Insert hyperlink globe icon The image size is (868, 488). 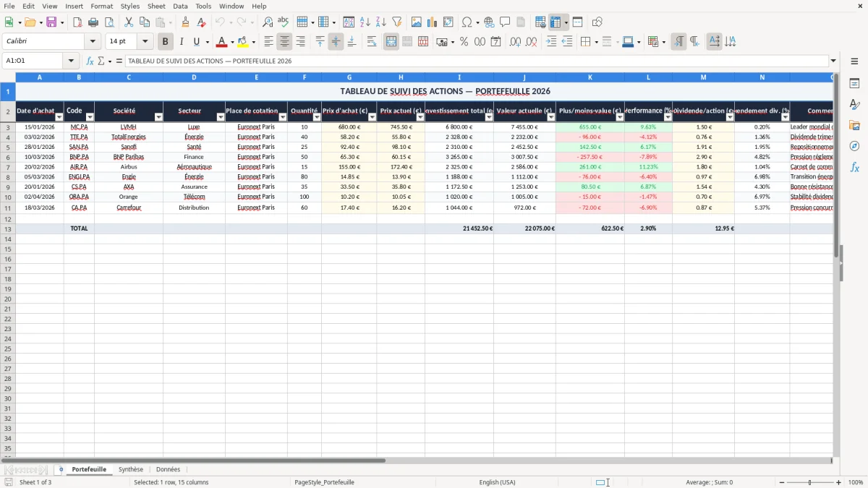(x=490, y=22)
